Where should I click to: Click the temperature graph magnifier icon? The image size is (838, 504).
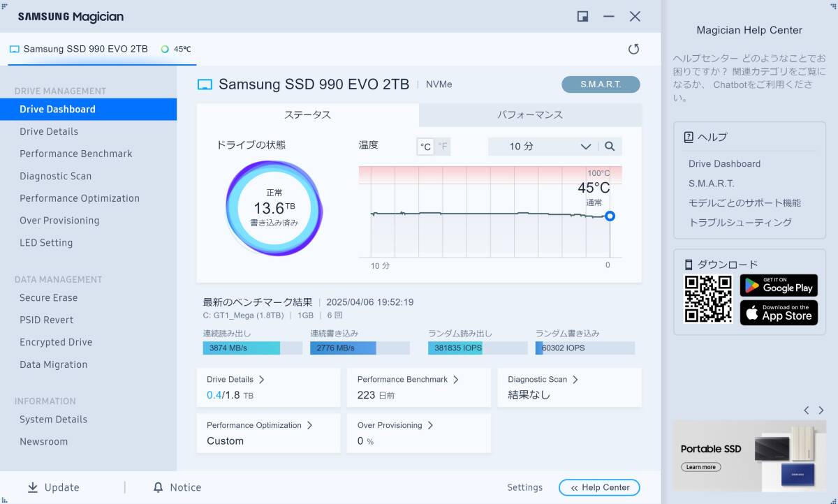tap(610, 147)
